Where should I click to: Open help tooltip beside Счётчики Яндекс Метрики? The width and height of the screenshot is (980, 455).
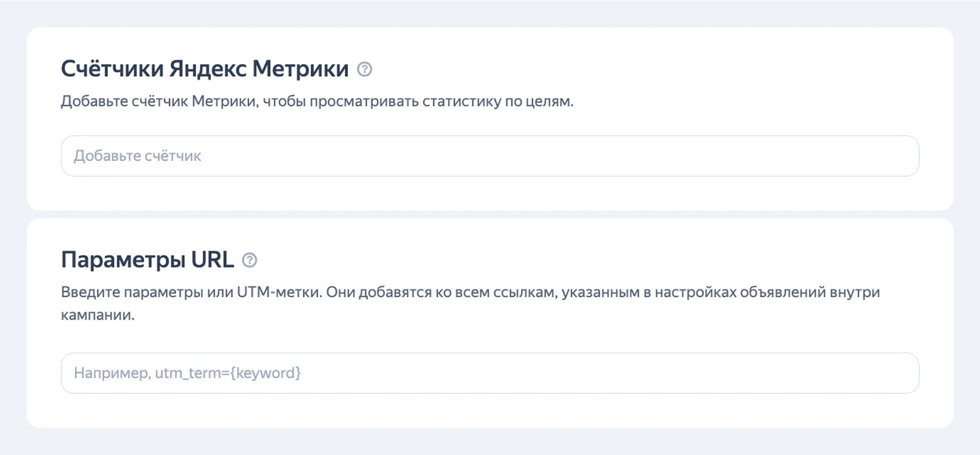click(x=364, y=69)
